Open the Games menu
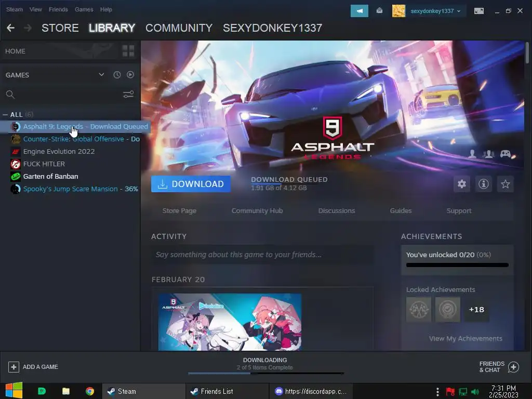Image resolution: width=532 pixels, height=399 pixels. (84, 9)
